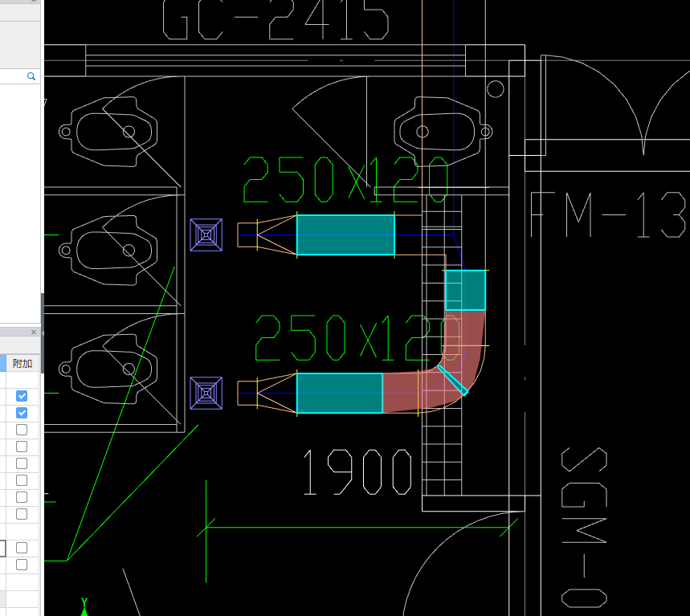
Task: Collapse left panel using the splitter arrow
Action: click(x=43, y=333)
